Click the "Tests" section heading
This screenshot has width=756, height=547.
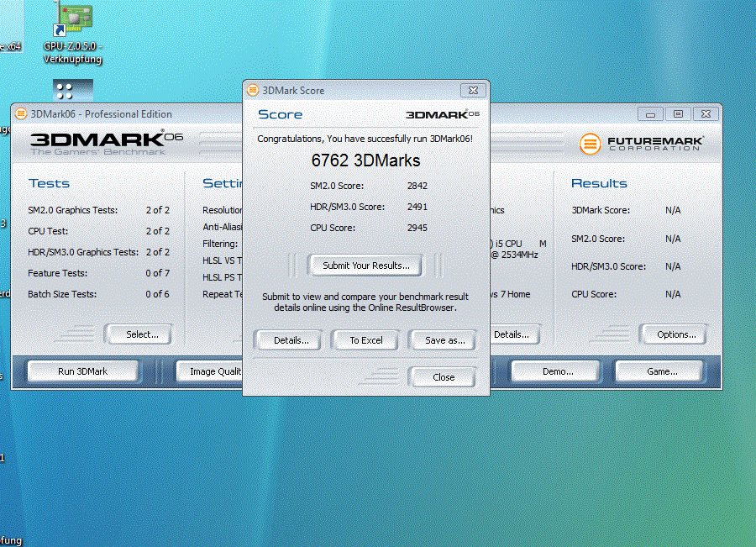point(50,183)
